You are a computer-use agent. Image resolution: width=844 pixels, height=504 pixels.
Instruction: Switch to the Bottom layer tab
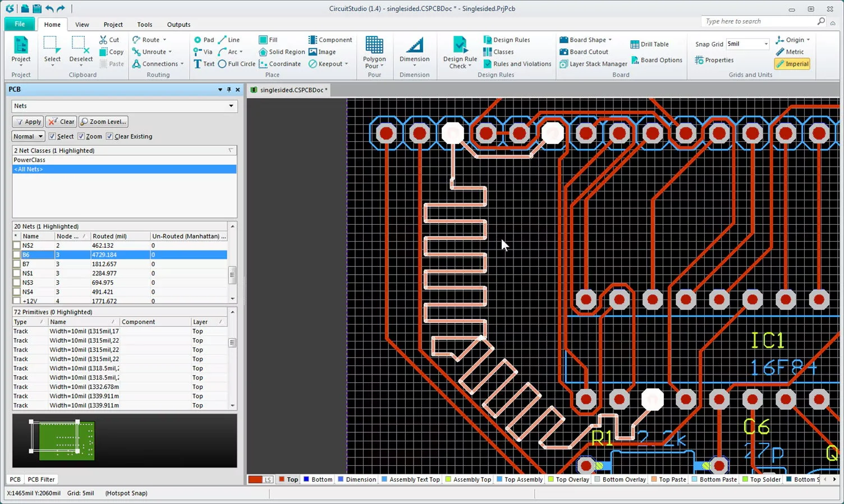coord(321,479)
